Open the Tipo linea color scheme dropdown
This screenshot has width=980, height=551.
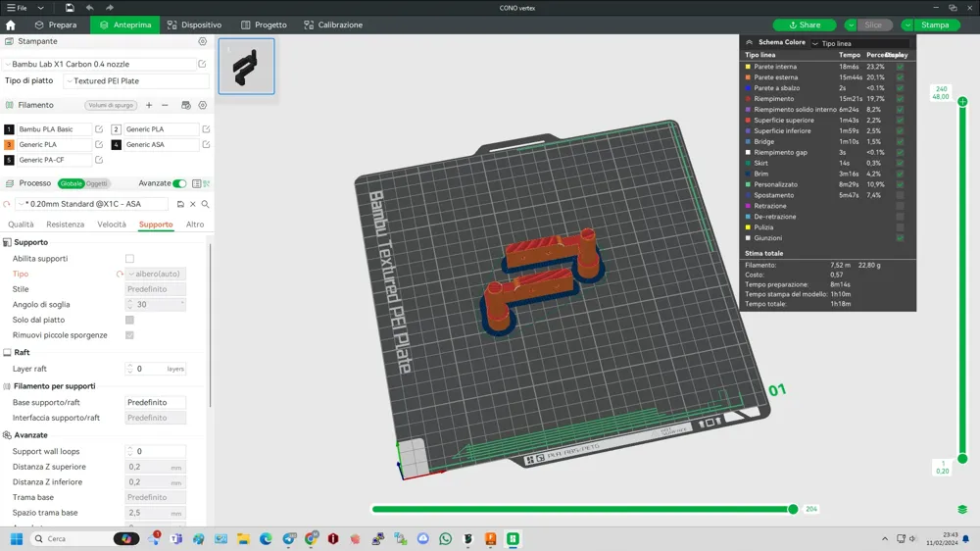859,43
